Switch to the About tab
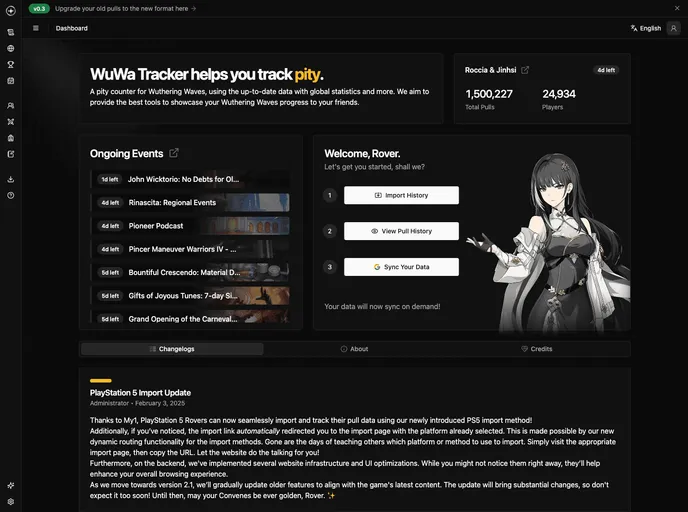The image size is (688, 512). (x=354, y=349)
